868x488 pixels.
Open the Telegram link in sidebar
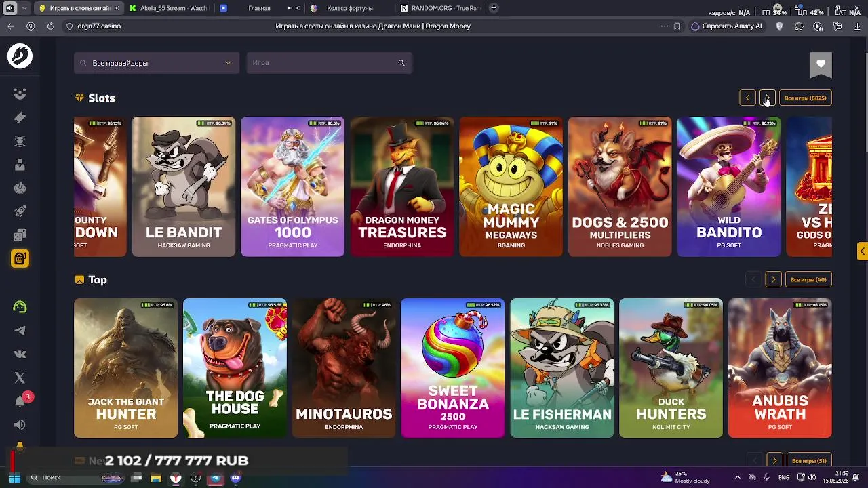(20, 331)
